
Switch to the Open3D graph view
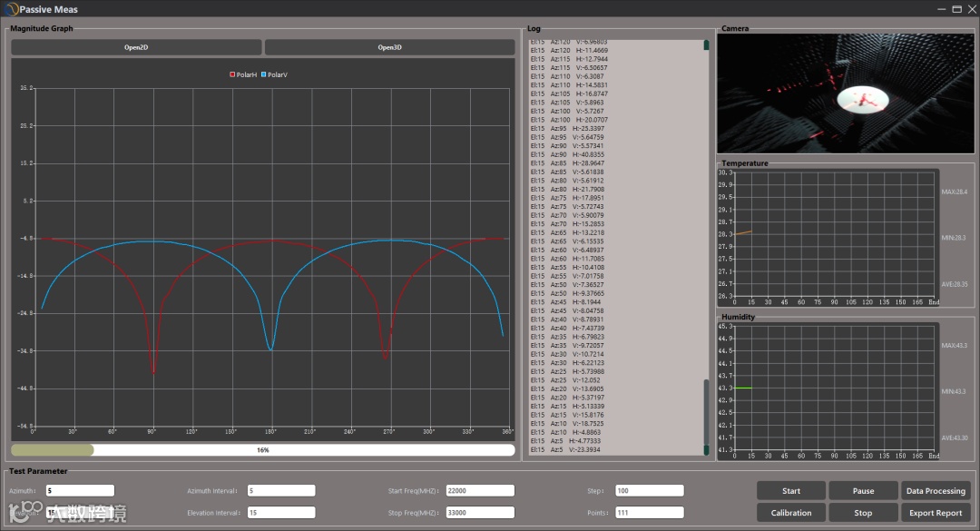(x=389, y=47)
